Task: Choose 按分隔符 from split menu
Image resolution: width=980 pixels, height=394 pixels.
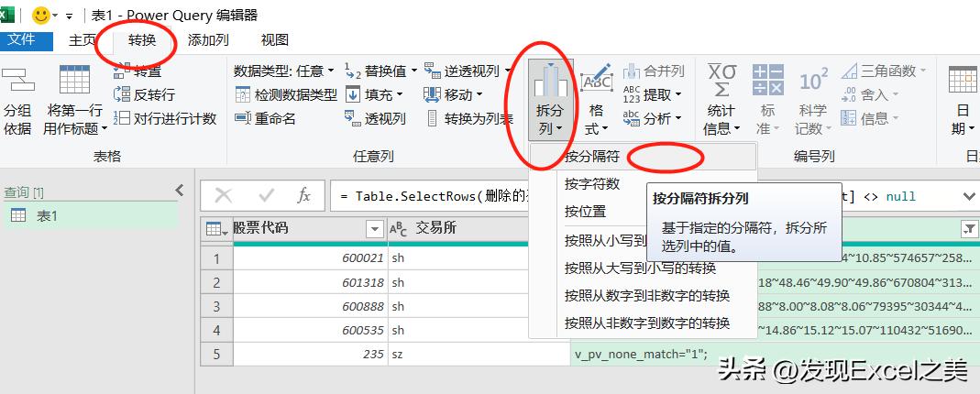Action: tap(592, 156)
